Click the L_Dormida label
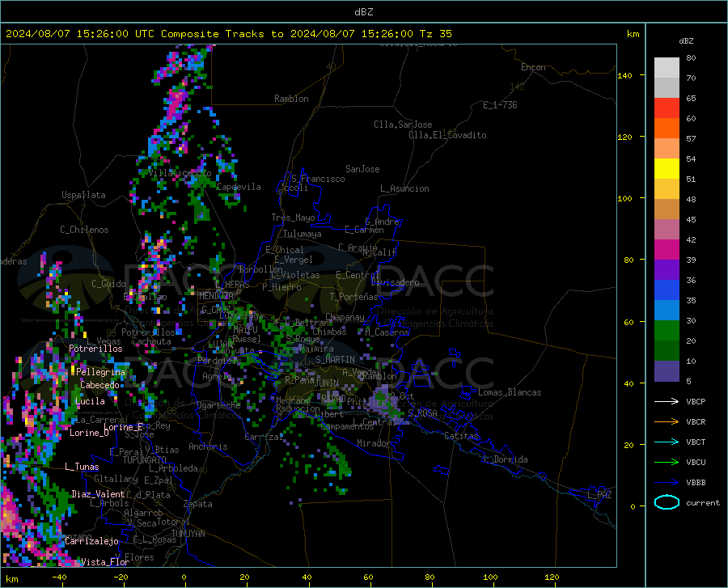Screen dimensions: 728x588 tap(505, 459)
